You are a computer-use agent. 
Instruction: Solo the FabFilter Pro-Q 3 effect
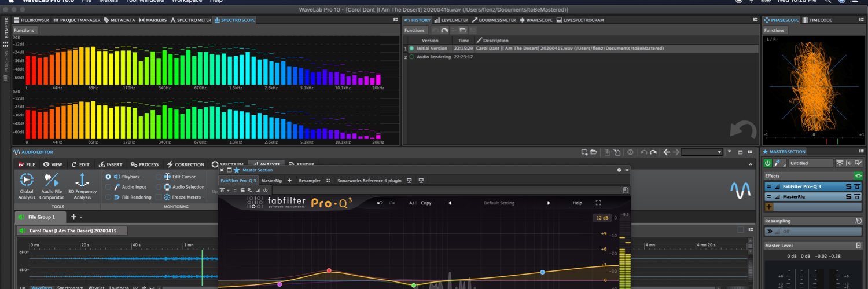pos(848,186)
